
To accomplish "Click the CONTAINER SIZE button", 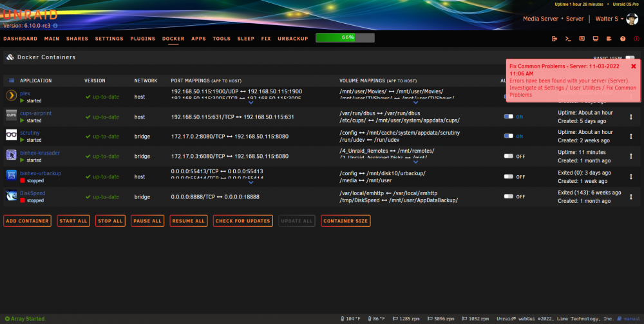I will click(x=345, y=221).
